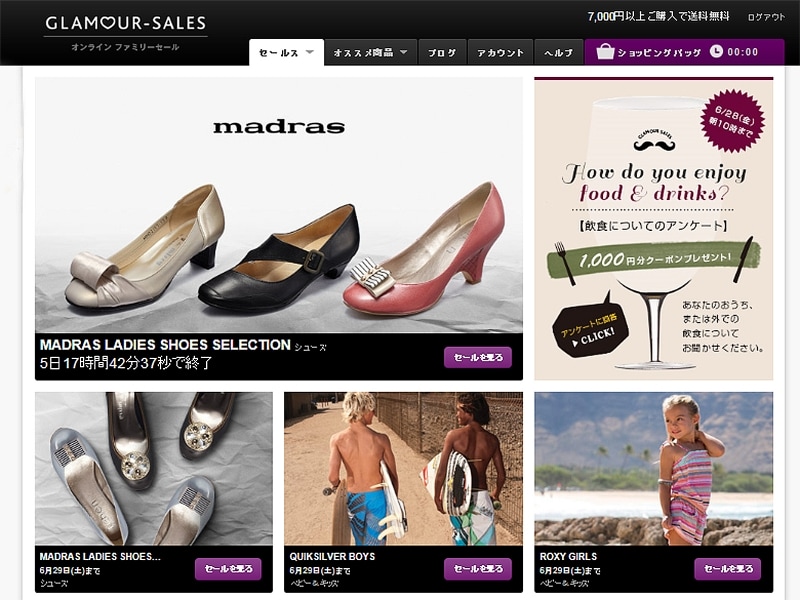Open the ヘルプ tab
The image size is (800, 600).
(558, 53)
